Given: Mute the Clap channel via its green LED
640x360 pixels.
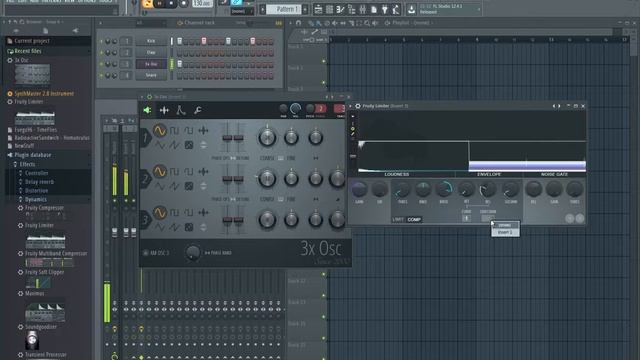Looking at the screenshot, I should pyautogui.click(x=101, y=53).
